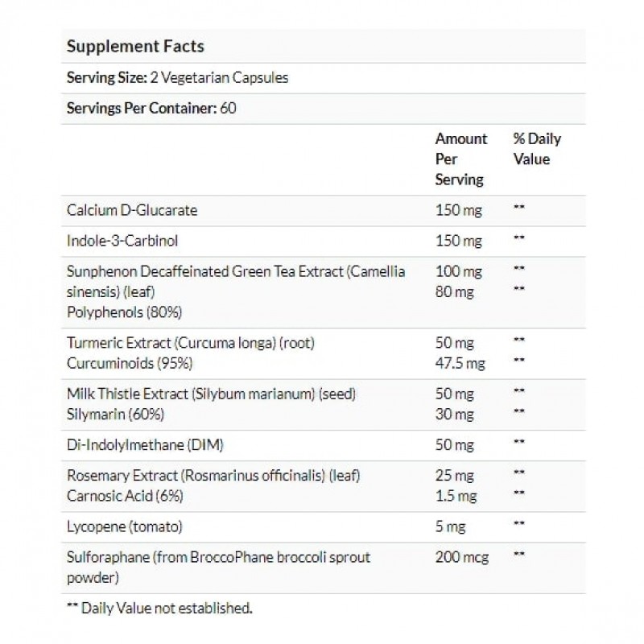Screen dimensions: 644x644
Task: Click the 47.5 mg amount value
Action: pos(460,363)
